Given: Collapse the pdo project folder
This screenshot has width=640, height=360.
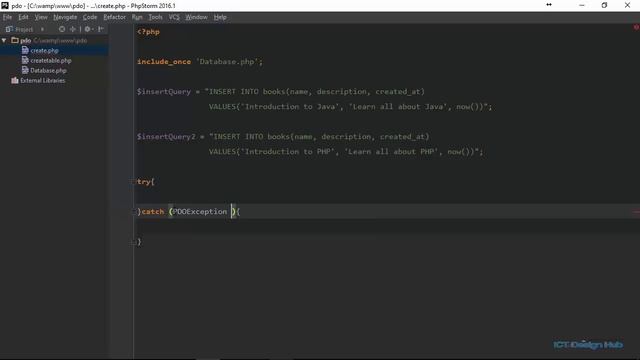Looking at the screenshot, I should tap(4, 40).
